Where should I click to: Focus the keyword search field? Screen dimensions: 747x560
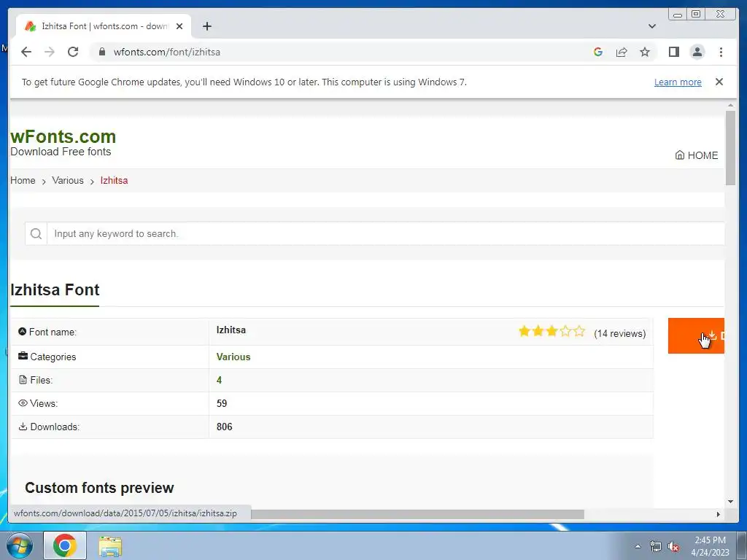pos(386,233)
